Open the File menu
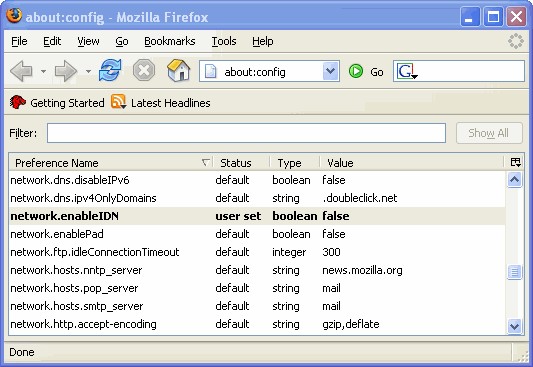 click(19, 41)
